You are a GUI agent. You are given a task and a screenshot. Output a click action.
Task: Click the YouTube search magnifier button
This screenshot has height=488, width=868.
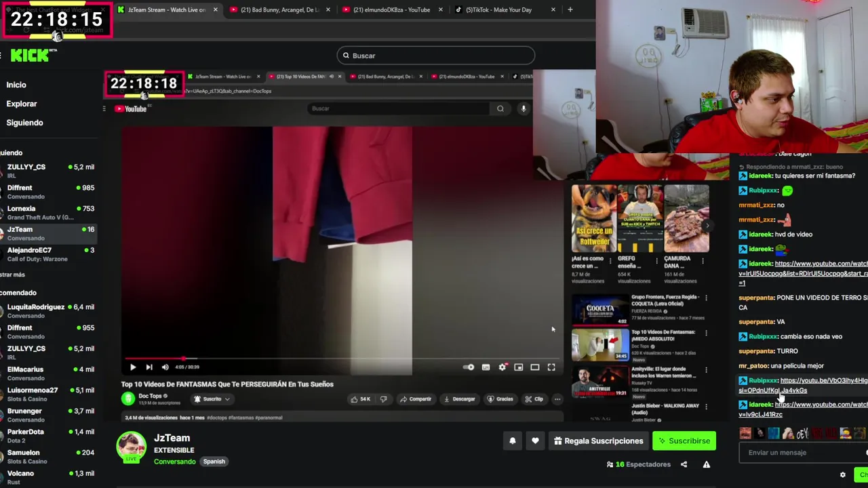500,108
